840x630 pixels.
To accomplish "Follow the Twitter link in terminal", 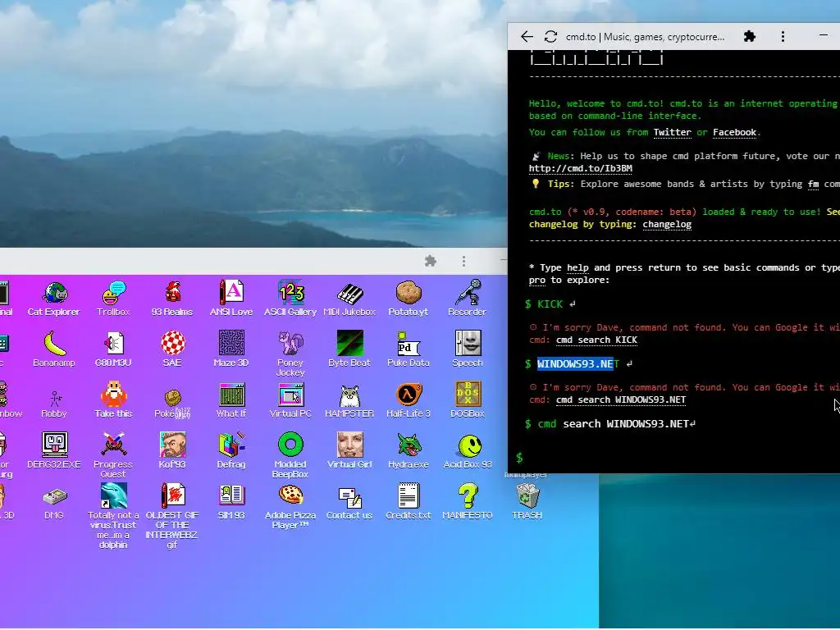I will 672,132.
